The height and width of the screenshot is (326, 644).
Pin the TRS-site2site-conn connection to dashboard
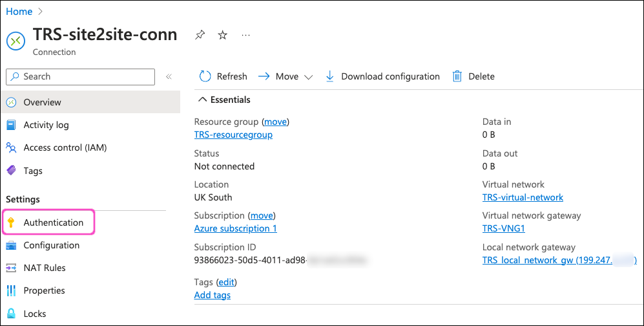(x=200, y=36)
